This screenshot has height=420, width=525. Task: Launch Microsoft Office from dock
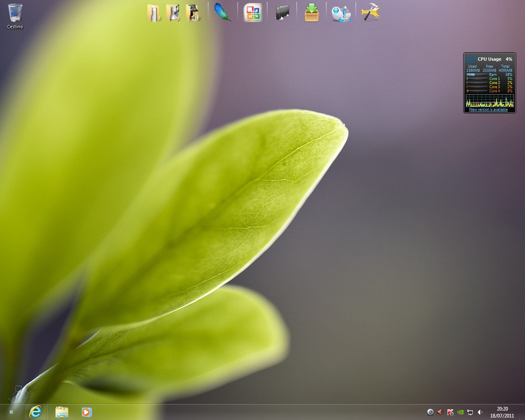(252, 12)
